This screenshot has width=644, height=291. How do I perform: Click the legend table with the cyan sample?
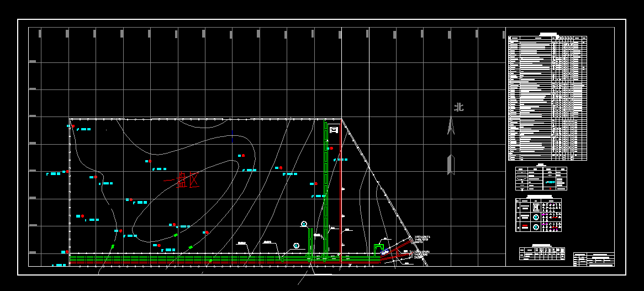541,178
